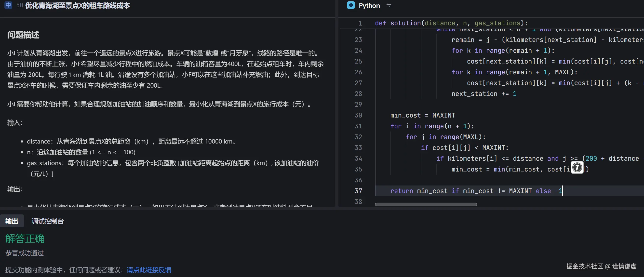Click the "50" score label beside the difficulty badge
This screenshot has width=644, height=277.
(x=19, y=5)
